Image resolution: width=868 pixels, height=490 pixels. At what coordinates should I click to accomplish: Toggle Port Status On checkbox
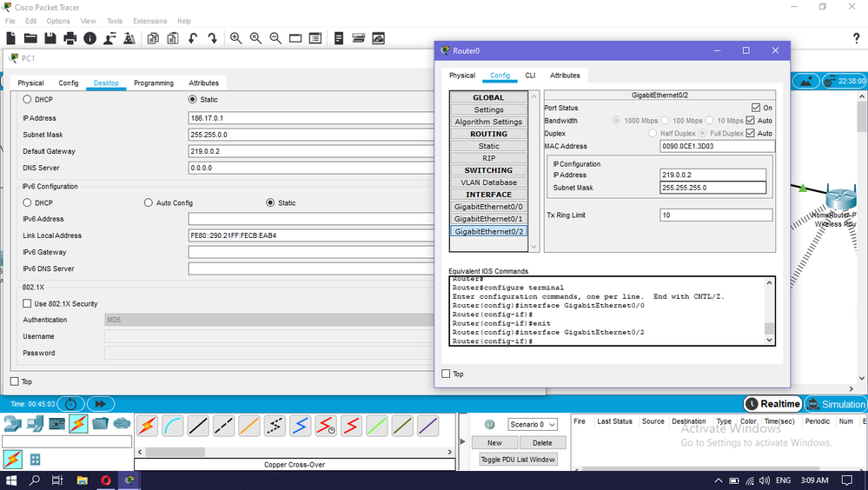coord(756,108)
